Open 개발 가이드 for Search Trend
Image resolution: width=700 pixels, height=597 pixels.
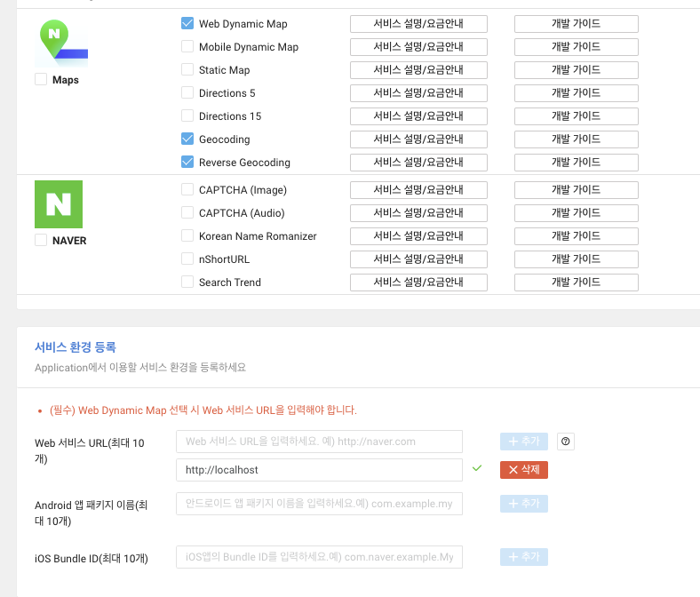click(x=576, y=283)
